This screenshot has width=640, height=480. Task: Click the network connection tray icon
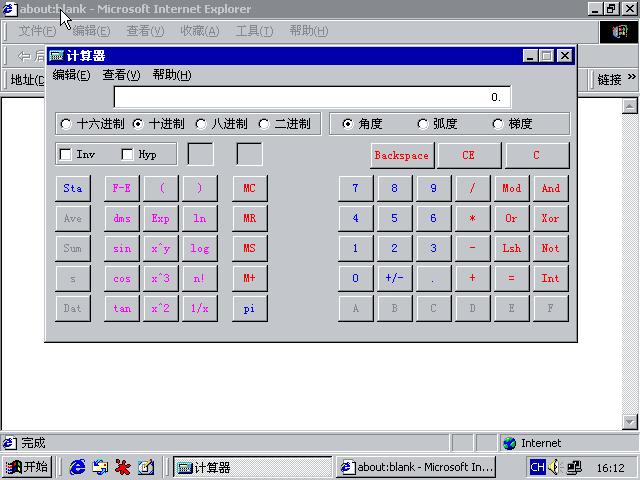(574, 467)
